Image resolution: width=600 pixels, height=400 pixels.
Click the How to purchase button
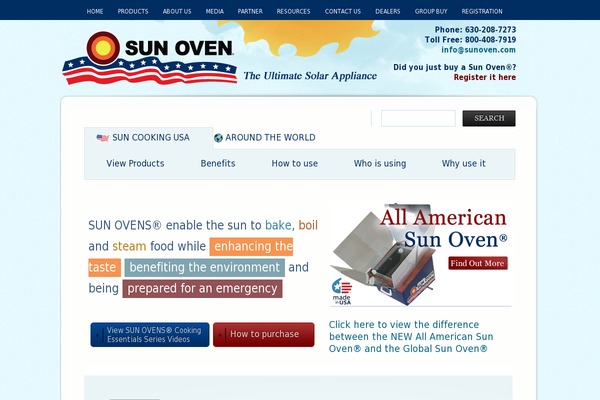[x=264, y=335]
